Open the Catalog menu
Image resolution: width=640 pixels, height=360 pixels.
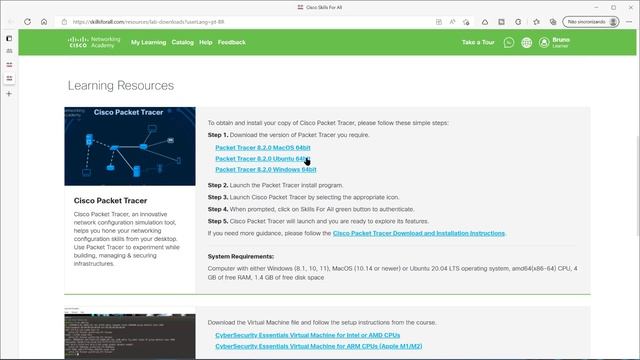click(x=182, y=42)
